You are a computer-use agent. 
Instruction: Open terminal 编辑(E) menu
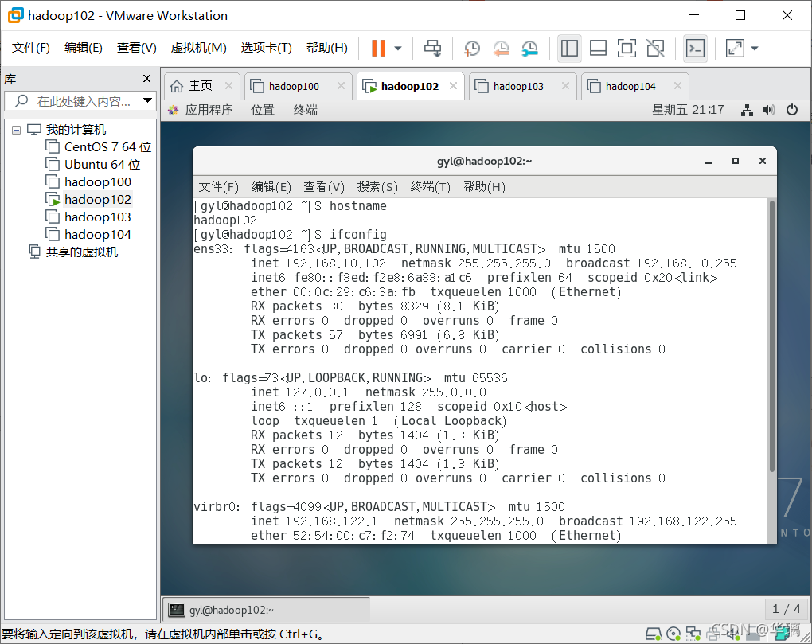(x=271, y=187)
